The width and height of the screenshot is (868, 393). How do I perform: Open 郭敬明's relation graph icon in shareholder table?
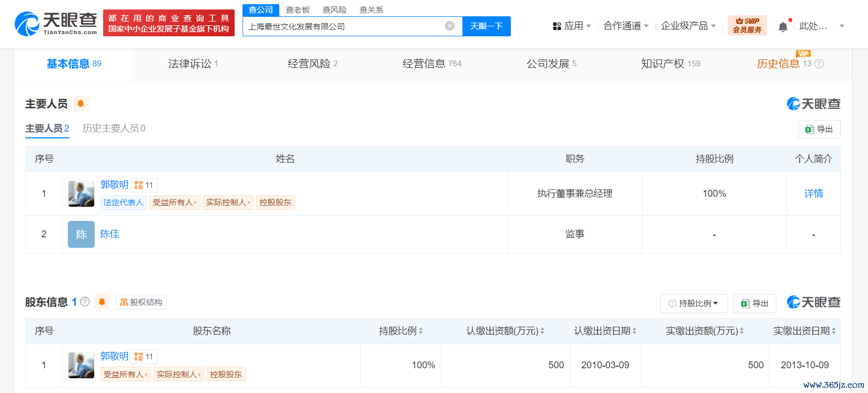144,357
